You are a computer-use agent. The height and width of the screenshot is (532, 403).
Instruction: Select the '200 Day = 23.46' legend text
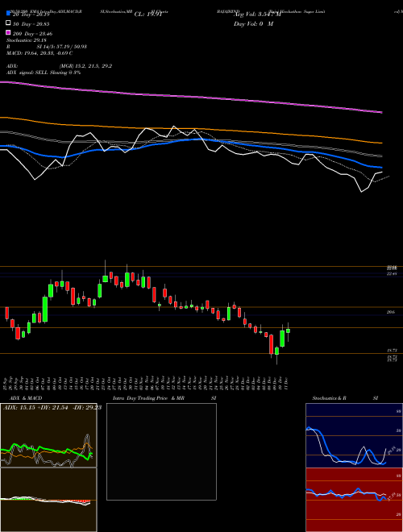tap(33, 34)
